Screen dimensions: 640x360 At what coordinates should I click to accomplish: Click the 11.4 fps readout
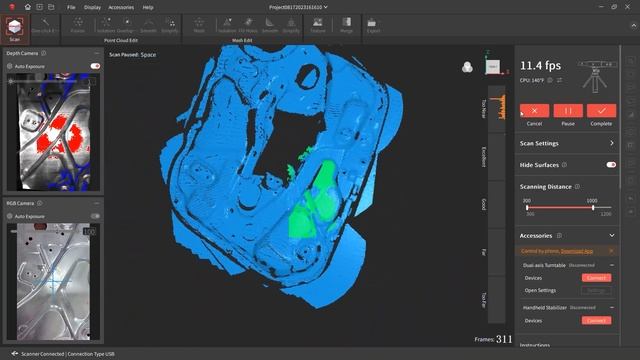(540, 66)
